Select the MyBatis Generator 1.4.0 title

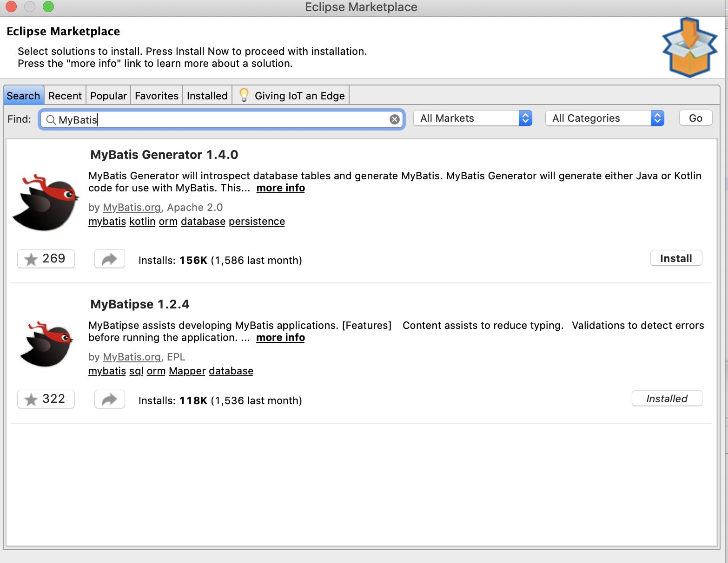tap(164, 155)
